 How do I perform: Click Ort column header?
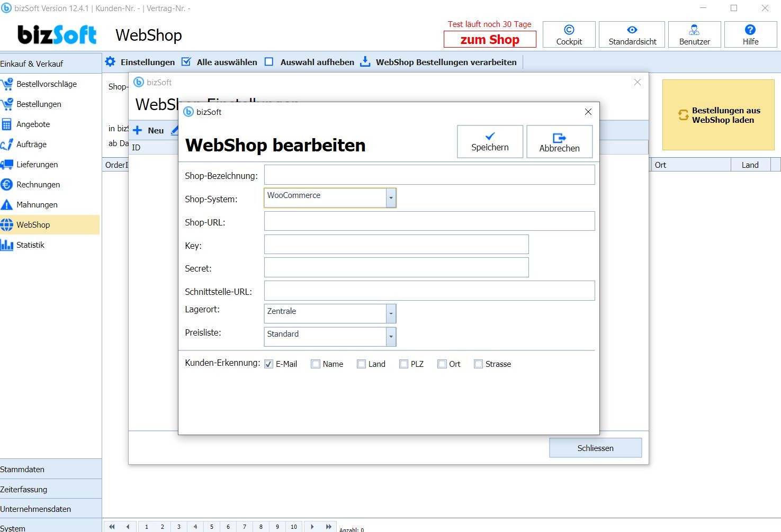tap(690, 165)
